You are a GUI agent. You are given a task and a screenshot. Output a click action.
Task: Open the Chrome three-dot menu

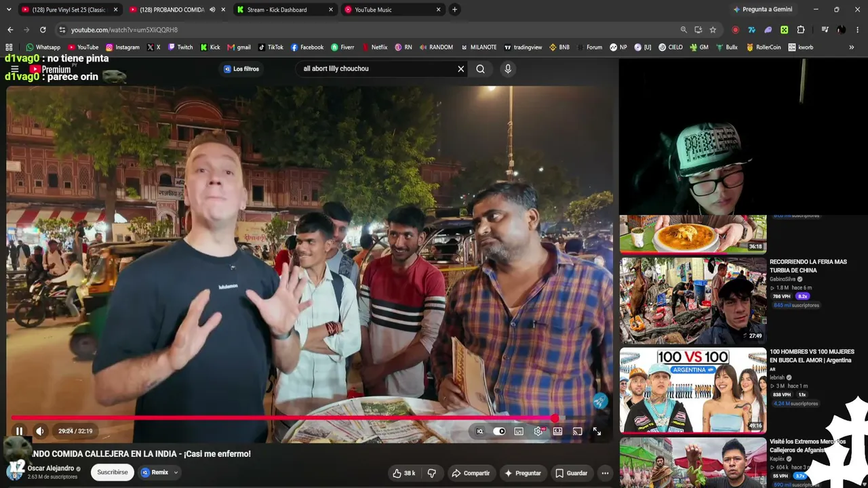tap(858, 30)
